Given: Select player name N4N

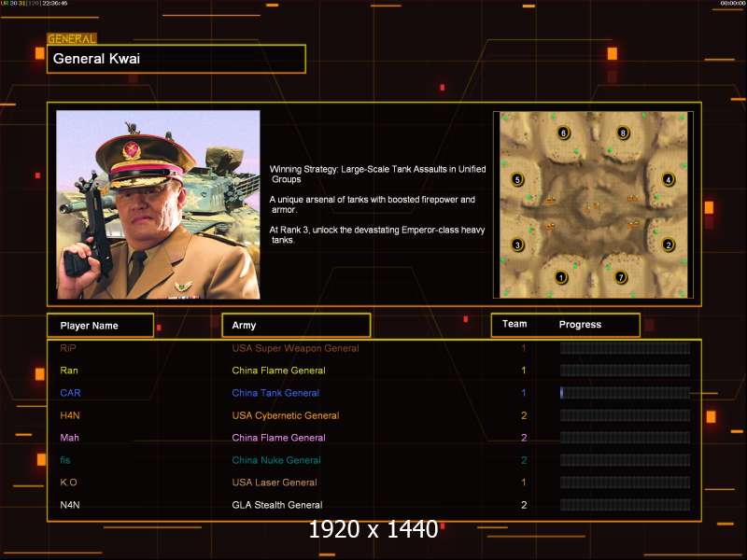Looking at the screenshot, I should 70,505.
